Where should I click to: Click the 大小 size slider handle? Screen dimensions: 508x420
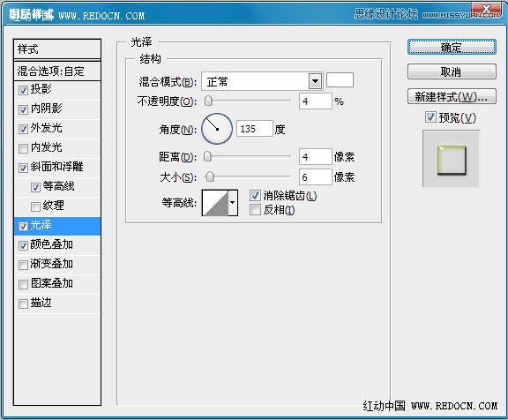(210, 177)
